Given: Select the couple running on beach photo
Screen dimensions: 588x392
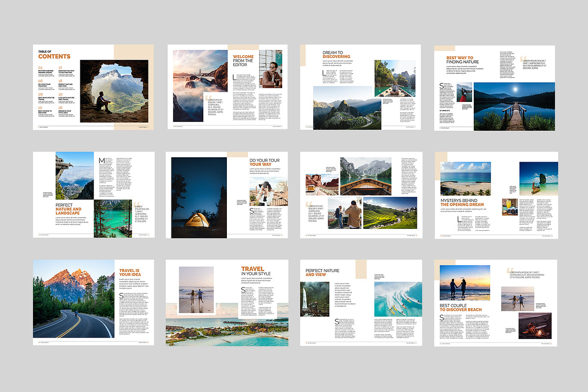Looking at the screenshot, I should click(x=196, y=290).
